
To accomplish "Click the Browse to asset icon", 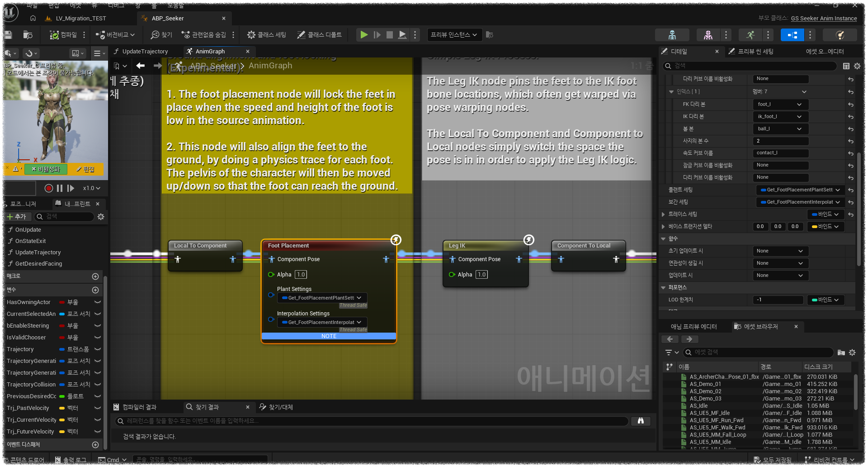I will click(28, 35).
